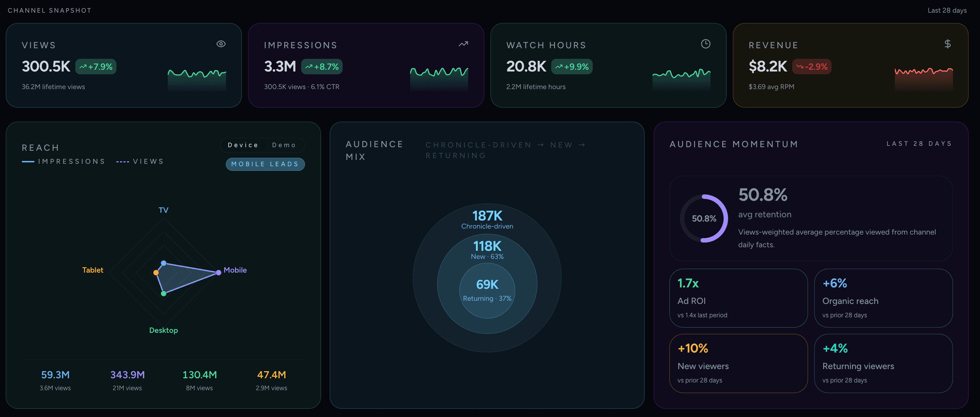Image resolution: width=980 pixels, height=417 pixels.
Task: Click the clock icon on Watch Hours card
Action: pyautogui.click(x=705, y=44)
